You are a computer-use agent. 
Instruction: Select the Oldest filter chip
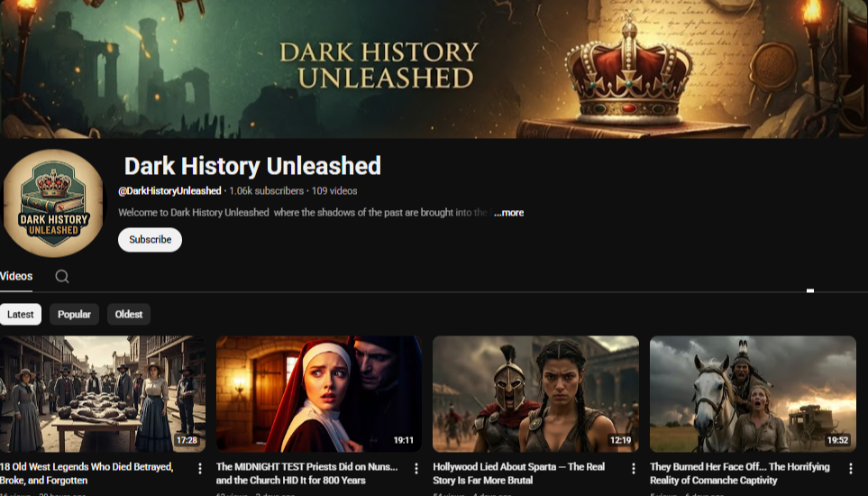point(129,315)
